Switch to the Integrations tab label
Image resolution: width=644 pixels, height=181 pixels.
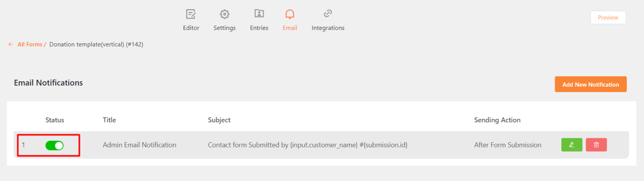(x=328, y=28)
